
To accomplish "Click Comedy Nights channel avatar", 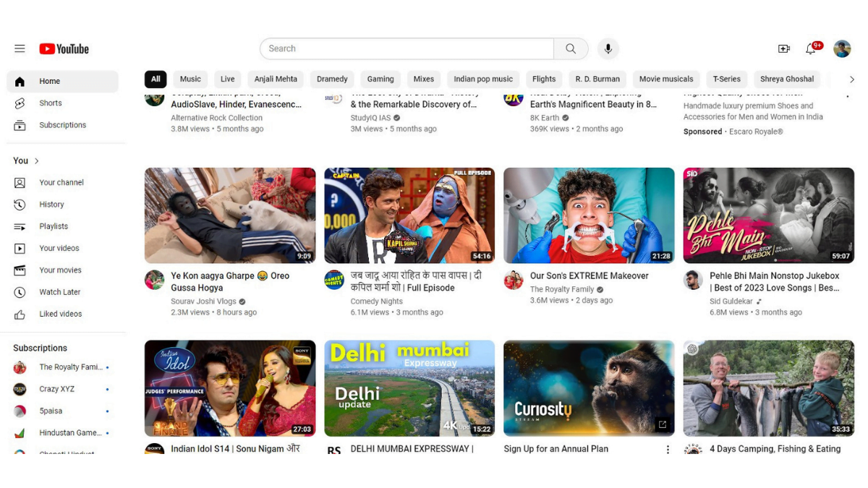I will tap(333, 280).
